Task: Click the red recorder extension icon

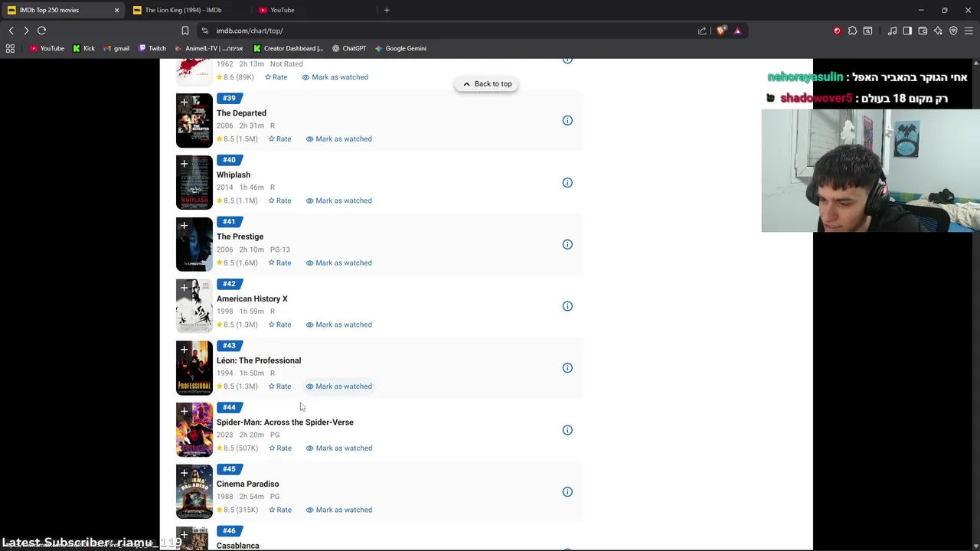Action: 837,31
